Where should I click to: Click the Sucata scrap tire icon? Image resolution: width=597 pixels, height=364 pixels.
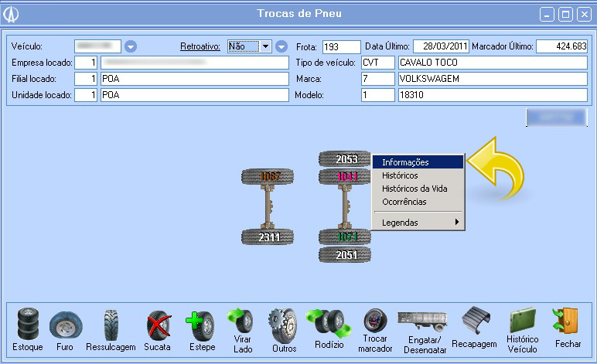(x=157, y=325)
